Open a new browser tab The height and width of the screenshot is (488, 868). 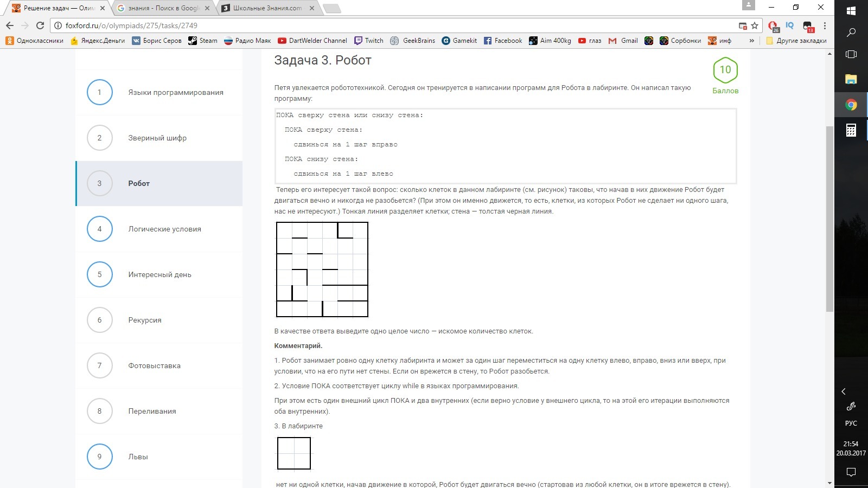[331, 8]
